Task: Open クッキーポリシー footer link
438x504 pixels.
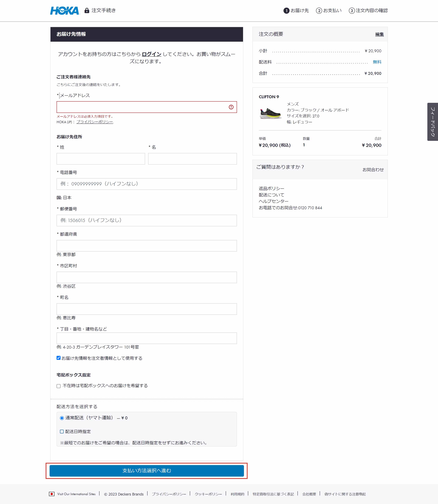Action: coord(208,494)
